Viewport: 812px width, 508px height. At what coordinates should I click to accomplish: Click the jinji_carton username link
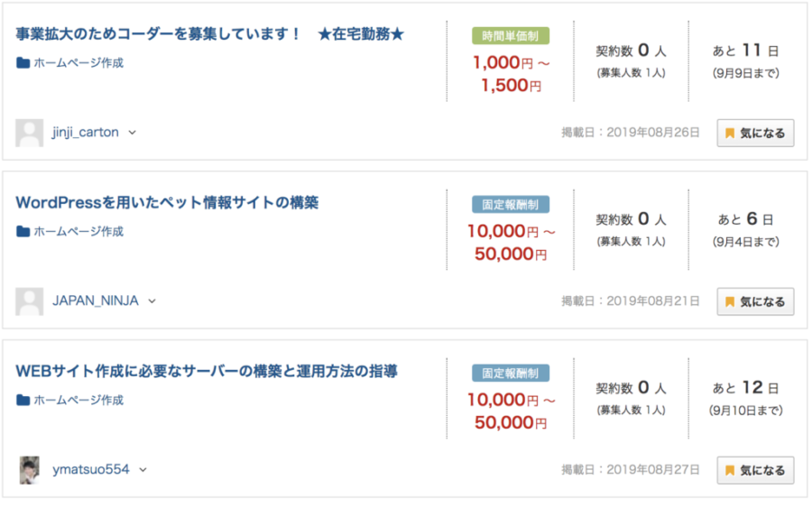[86, 133]
